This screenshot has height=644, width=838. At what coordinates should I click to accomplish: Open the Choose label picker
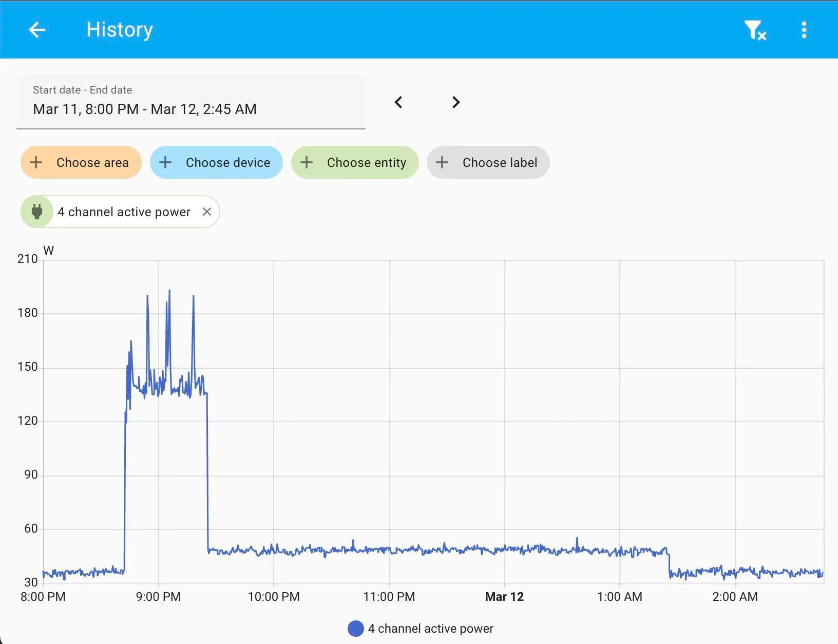(488, 163)
